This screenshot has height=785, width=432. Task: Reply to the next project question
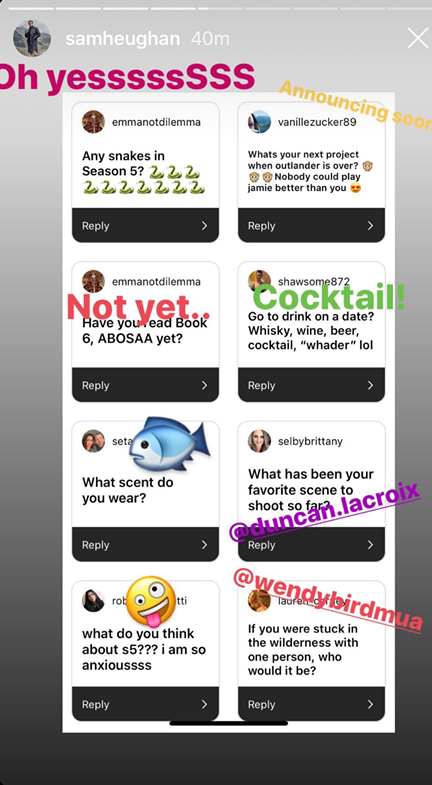[x=311, y=226]
